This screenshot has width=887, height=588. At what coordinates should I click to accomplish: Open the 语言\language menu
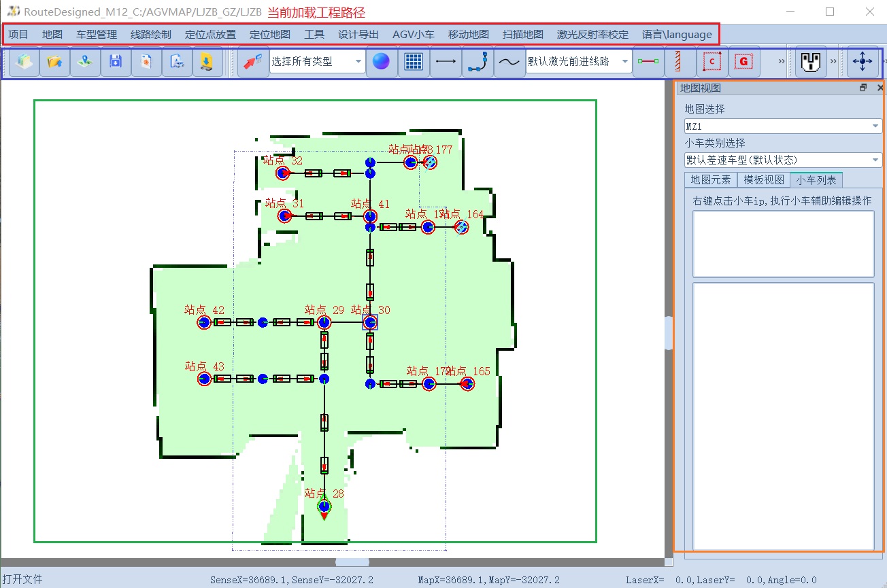point(677,34)
